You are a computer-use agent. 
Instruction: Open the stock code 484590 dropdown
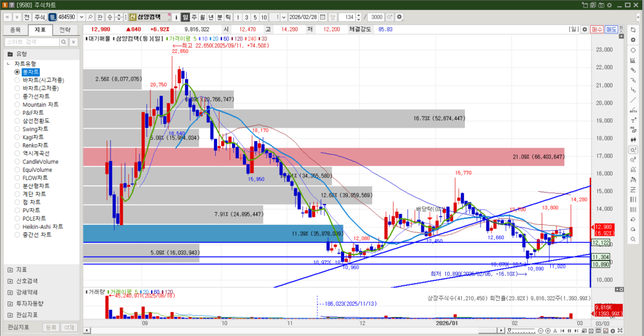80,17
